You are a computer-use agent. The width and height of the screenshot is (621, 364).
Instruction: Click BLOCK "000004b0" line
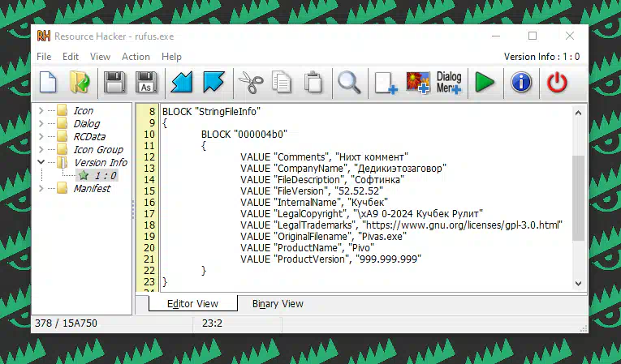click(244, 134)
